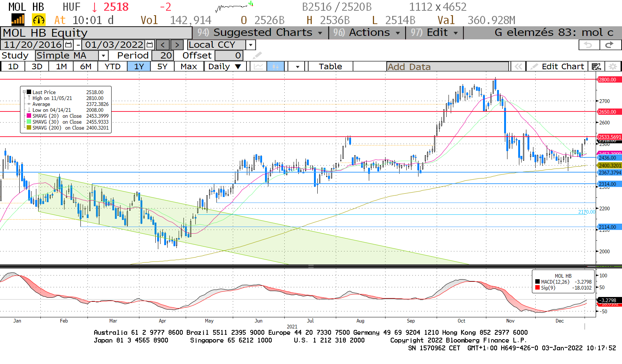Select the 1D time range
Viewport: 622px width, 364px height.
(x=13, y=66)
